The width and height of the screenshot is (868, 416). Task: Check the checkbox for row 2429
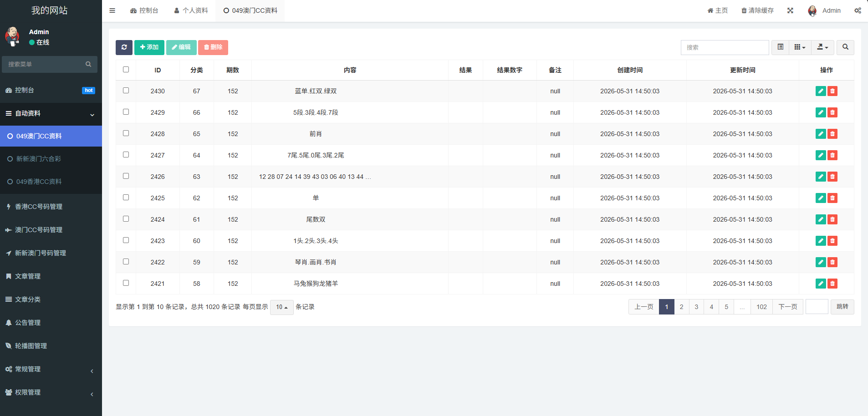pos(126,112)
